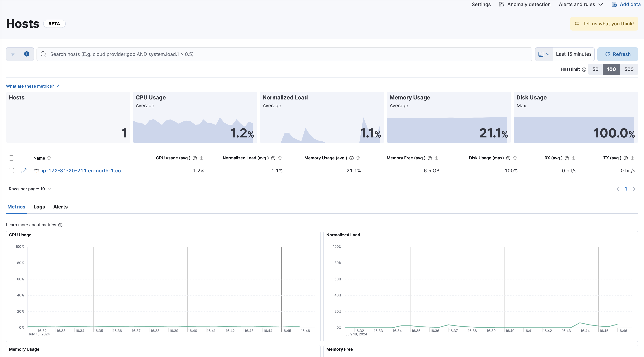Click the Refresh button
Viewport: 644px width, 357px height.
coord(617,54)
